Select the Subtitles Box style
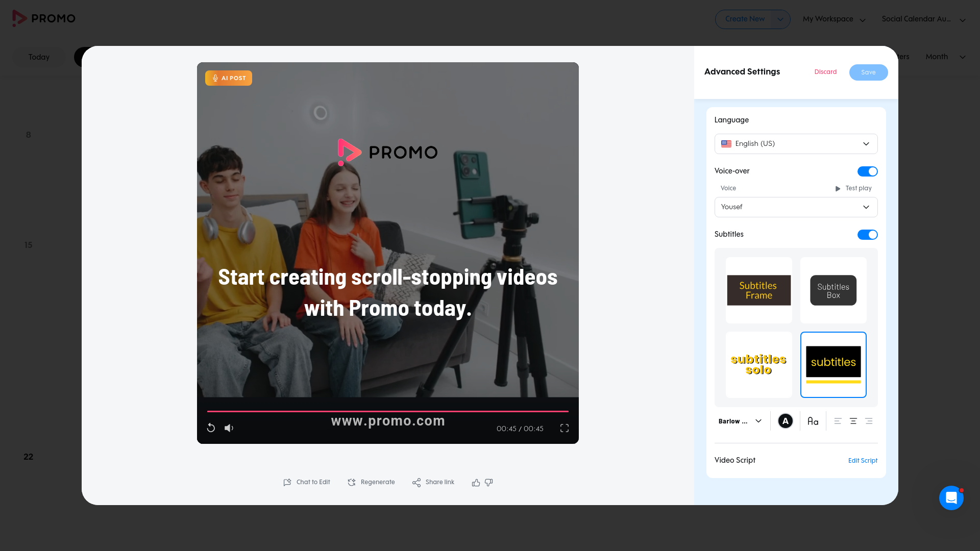The image size is (980, 551). pyautogui.click(x=834, y=290)
